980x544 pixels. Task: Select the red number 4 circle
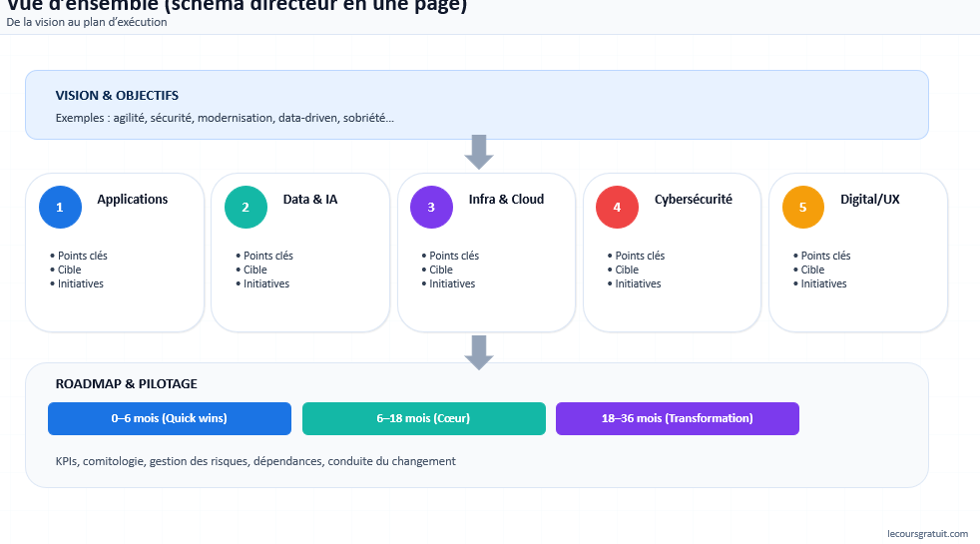(x=617, y=208)
